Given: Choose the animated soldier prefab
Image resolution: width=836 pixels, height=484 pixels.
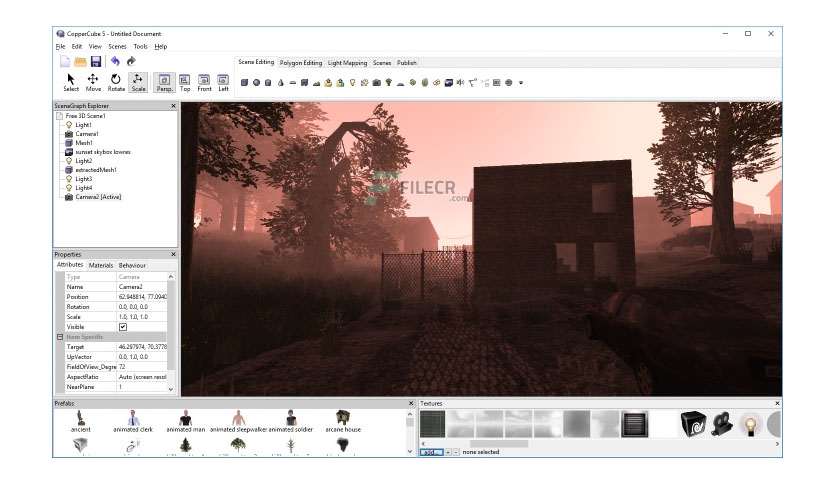Looking at the screenshot, I should pyautogui.click(x=291, y=421).
